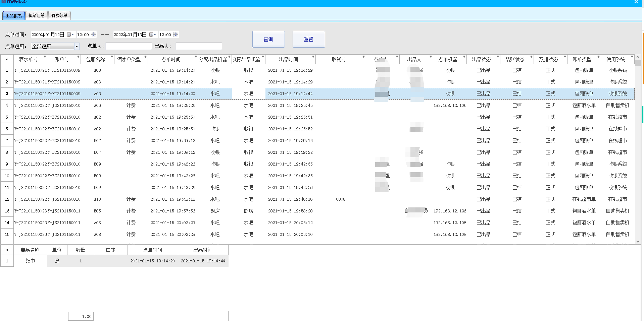
Task: Click the 查询 button
Action: 268,39
